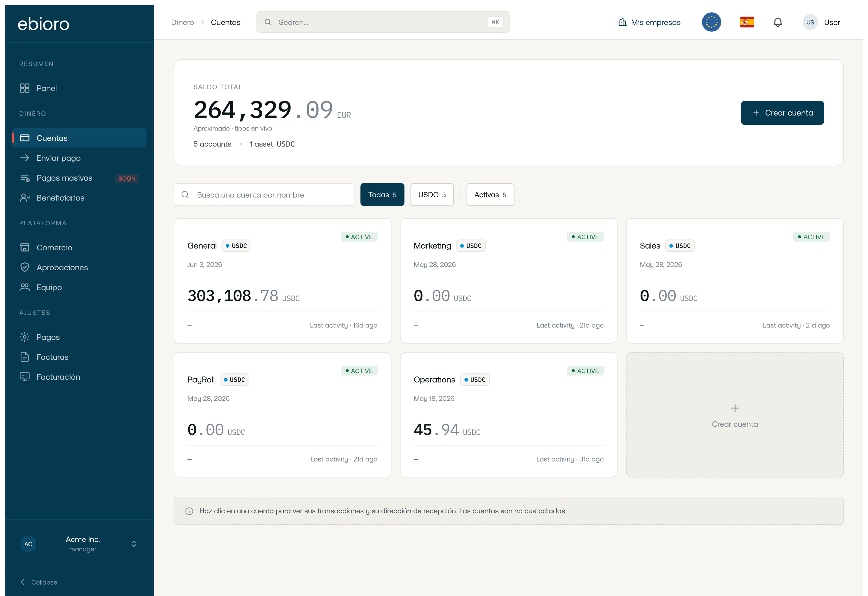Click Dinero breadcrumb link
The width and height of the screenshot is (868, 596).
point(182,22)
